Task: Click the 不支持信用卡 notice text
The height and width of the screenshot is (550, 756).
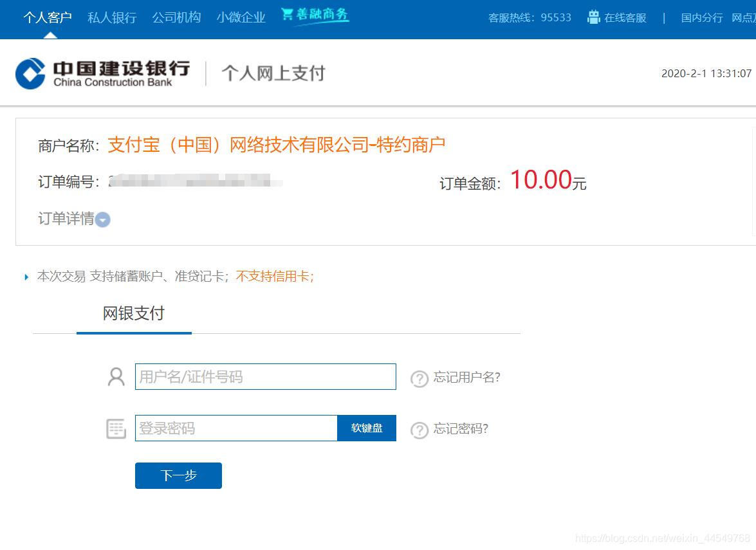Action: pos(275,276)
